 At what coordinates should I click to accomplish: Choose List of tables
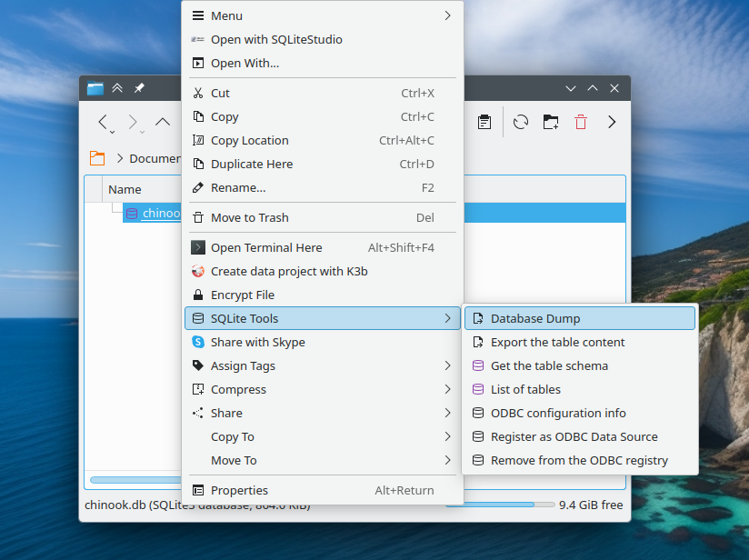pyautogui.click(x=580, y=389)
